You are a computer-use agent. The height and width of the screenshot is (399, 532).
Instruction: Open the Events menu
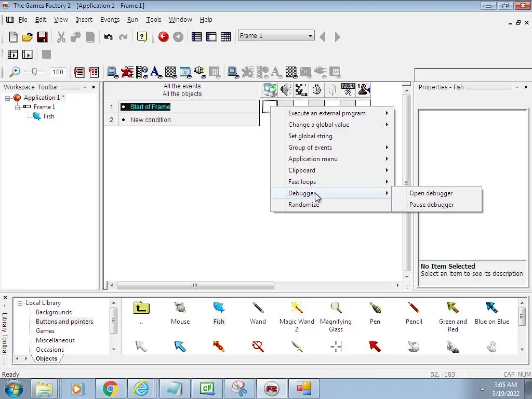[110, 20]
